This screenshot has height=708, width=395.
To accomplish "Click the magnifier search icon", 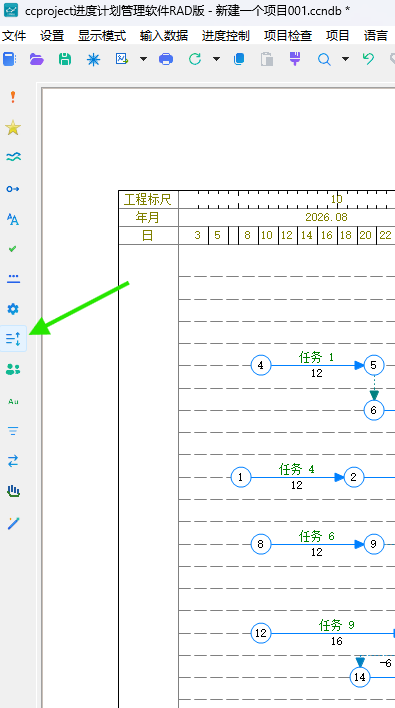I will [324, 59].
